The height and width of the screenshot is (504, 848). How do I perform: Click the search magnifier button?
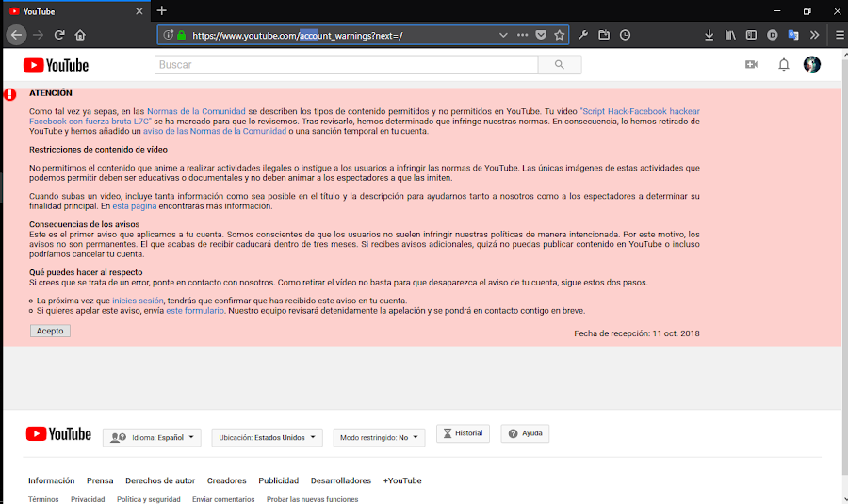560,65
